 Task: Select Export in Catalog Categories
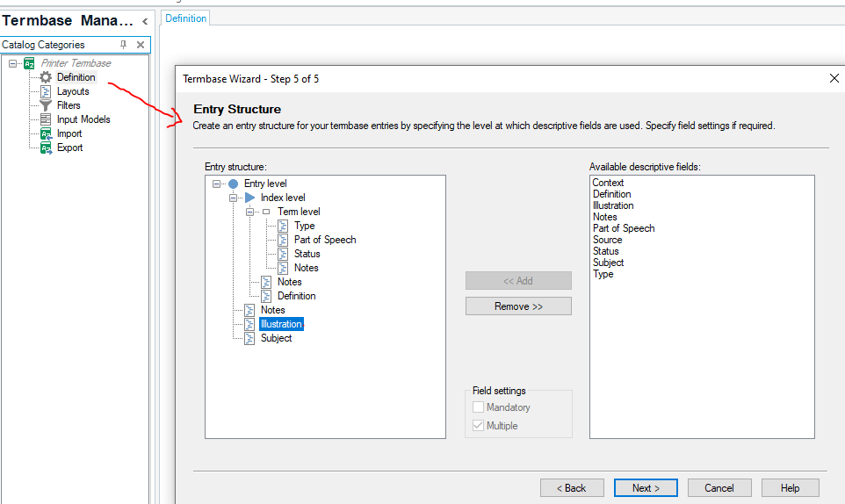pos(69,148)
